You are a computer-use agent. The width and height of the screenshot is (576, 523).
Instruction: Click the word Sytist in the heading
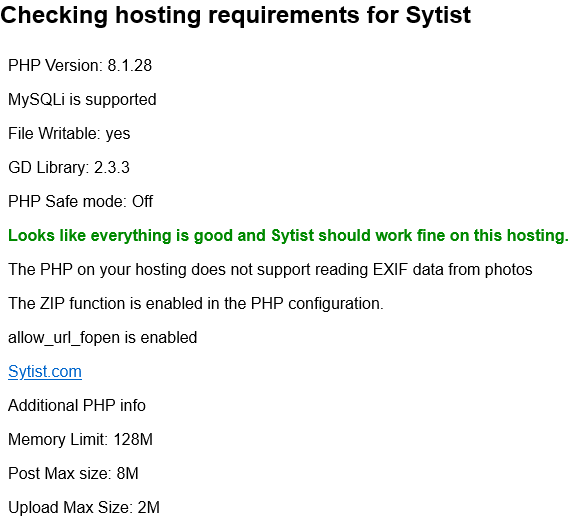pos(438,16)
